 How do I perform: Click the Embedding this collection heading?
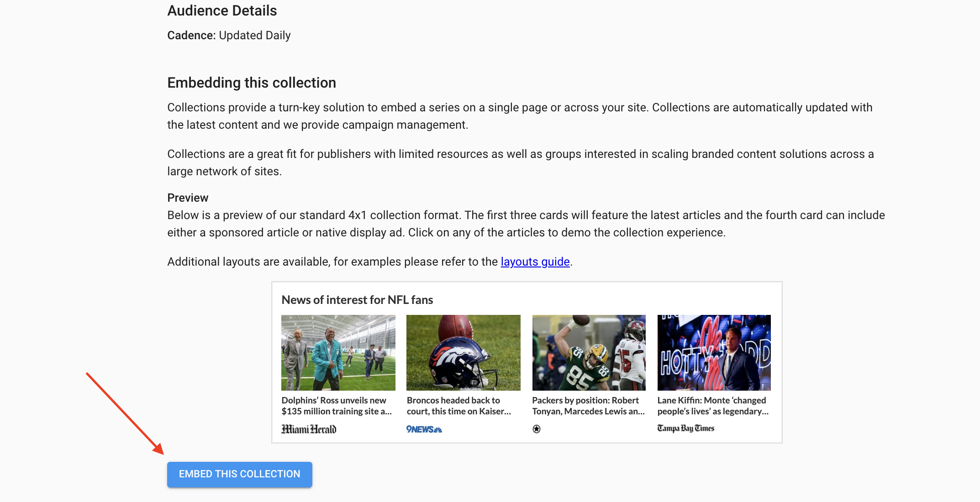[252, 83]
